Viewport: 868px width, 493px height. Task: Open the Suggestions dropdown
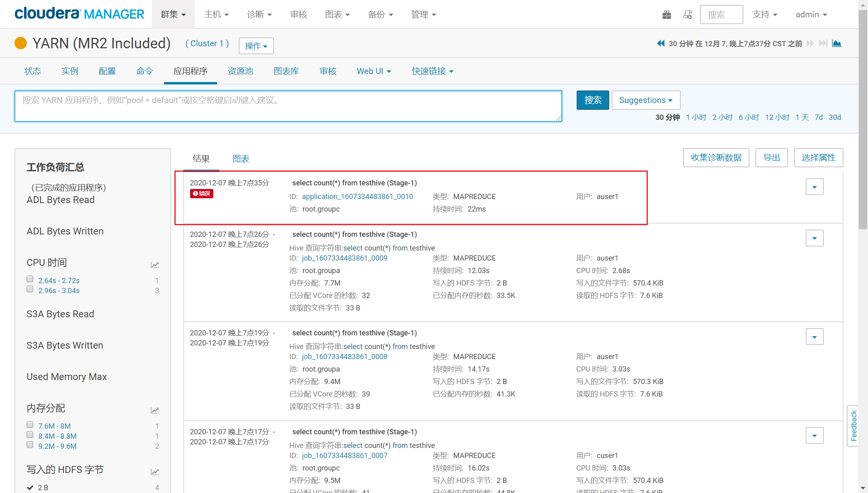pos(645,100)
